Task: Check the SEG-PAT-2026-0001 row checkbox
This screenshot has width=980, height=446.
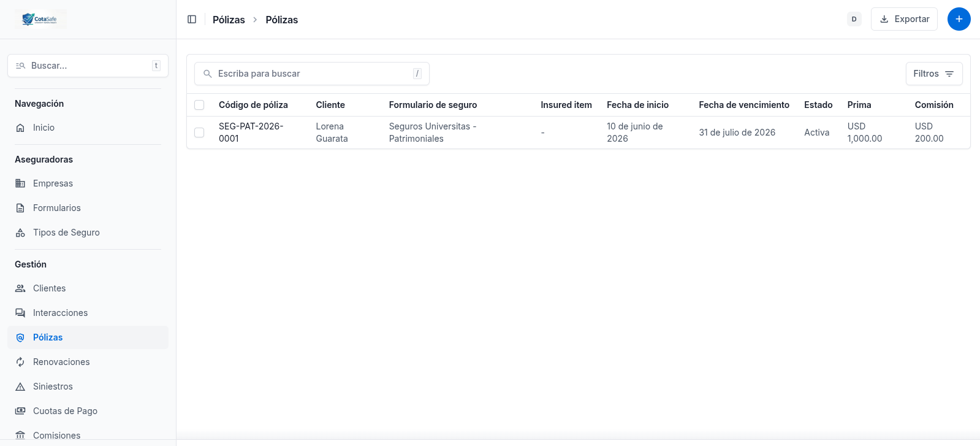Action: tap(199, 133)
